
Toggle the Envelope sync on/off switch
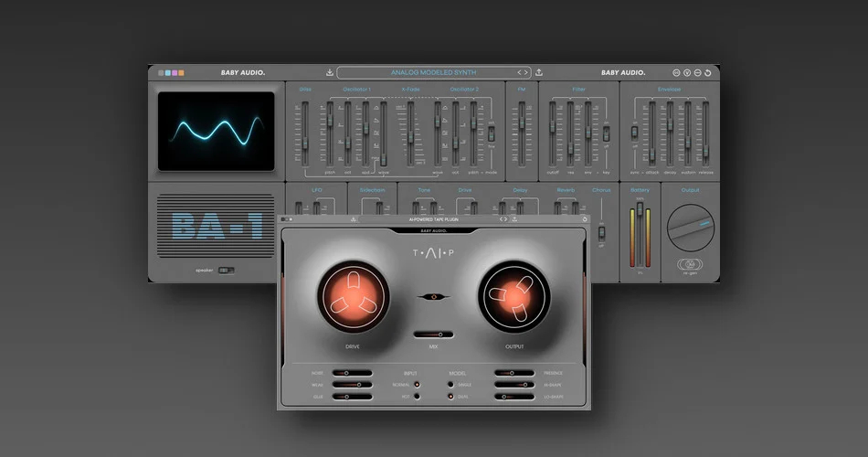pos(634,133)
